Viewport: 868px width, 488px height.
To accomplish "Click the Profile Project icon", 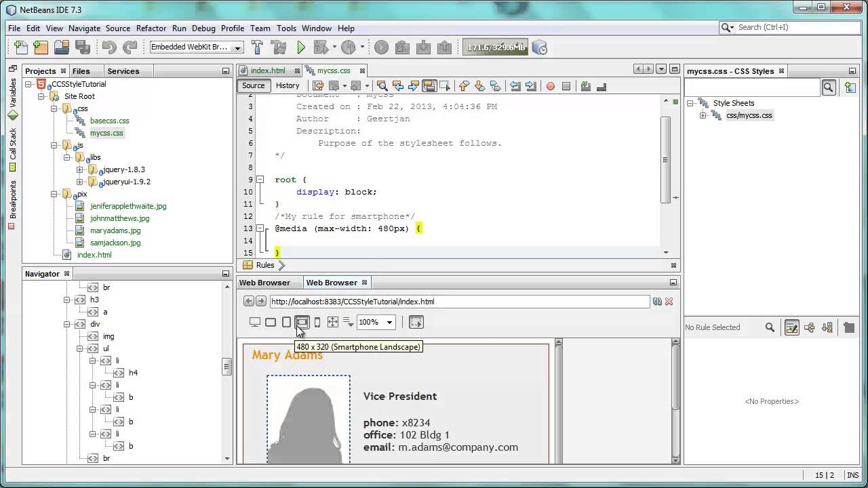I will coord(349,47).
